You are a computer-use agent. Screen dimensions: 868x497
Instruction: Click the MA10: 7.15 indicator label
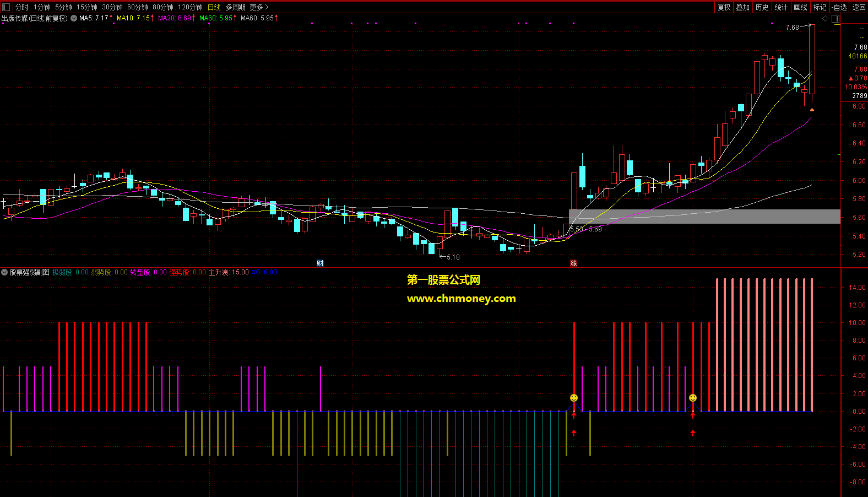point(134,18)
